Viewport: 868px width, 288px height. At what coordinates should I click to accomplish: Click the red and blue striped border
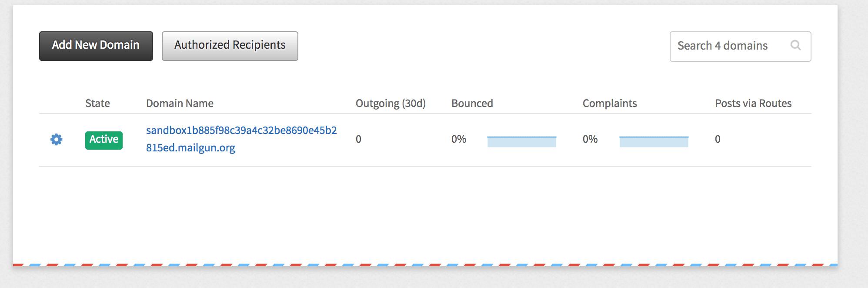(x=425, y=265)
